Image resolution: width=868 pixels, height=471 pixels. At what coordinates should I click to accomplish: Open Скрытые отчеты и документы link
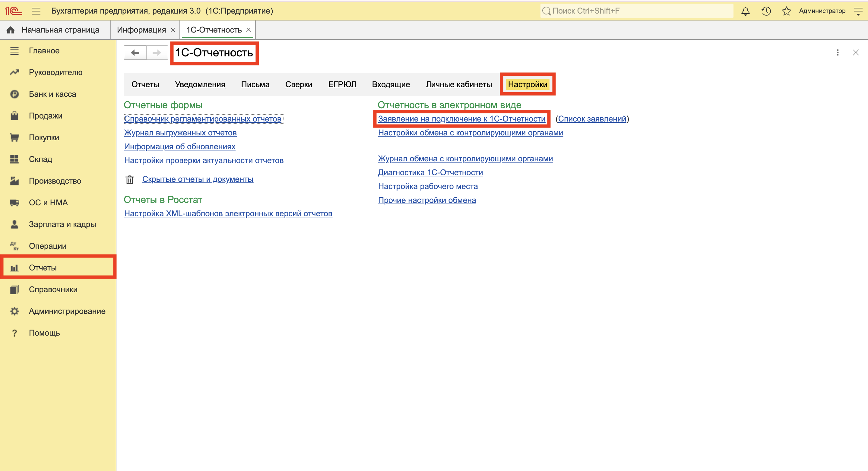click(x=198, y=179)
